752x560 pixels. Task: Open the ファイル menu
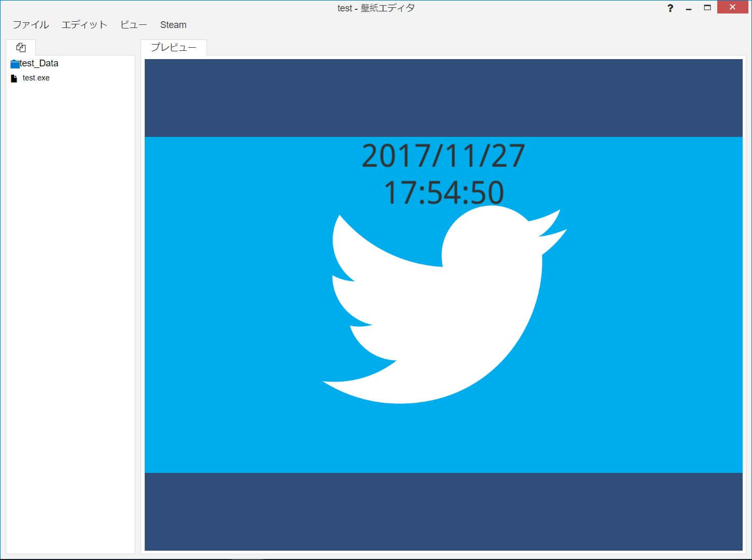pyautogui.click(x=31, y=25)
